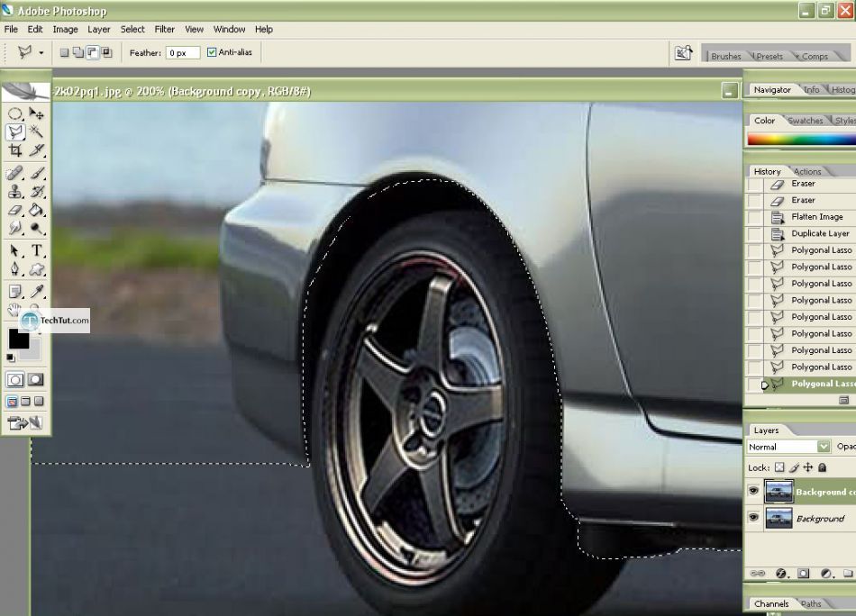Hide the Background layer eye
The height and width of the screenshot is (616, 856).
pyautogui.click(x=754, y=517)
